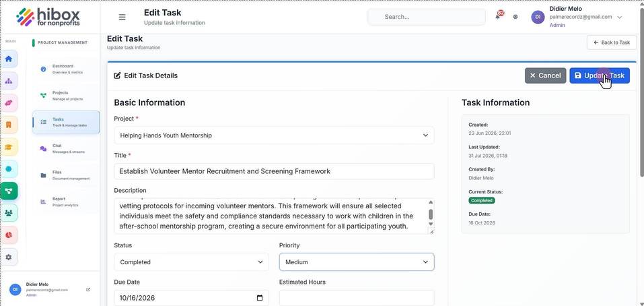Go to Projects in the sidebar menu

click(x=66, y=96)
